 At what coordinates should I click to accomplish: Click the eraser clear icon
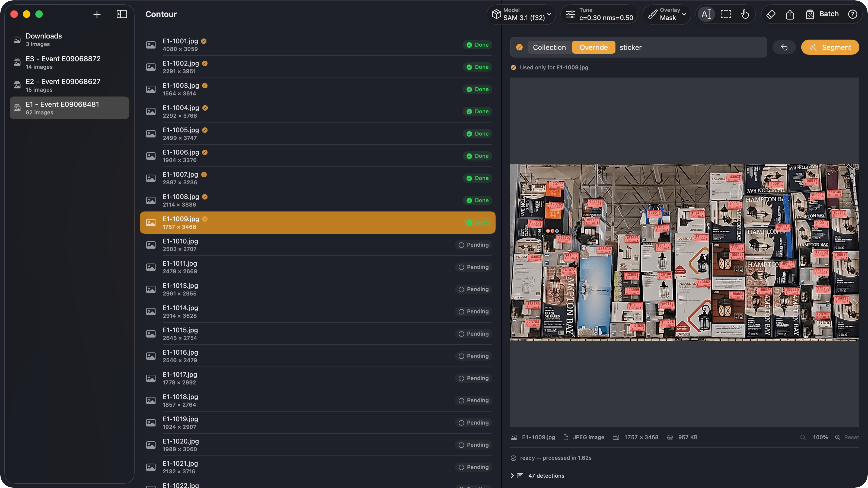coord(771,14)
